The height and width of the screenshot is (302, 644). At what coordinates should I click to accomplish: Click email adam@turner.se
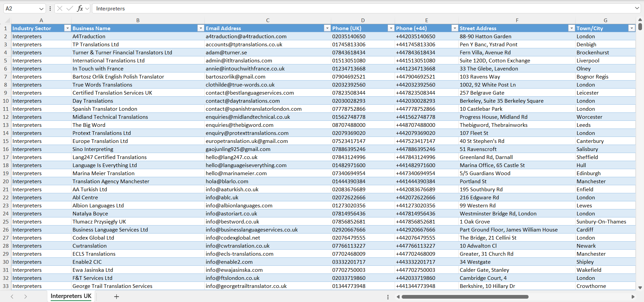pyautogui.click(x=268, y=52)
